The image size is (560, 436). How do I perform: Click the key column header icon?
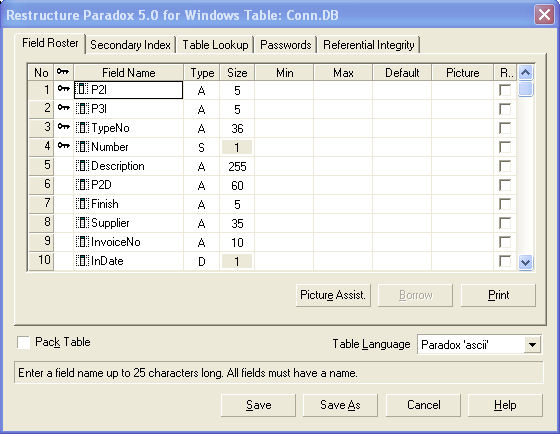tap(63, 72)
